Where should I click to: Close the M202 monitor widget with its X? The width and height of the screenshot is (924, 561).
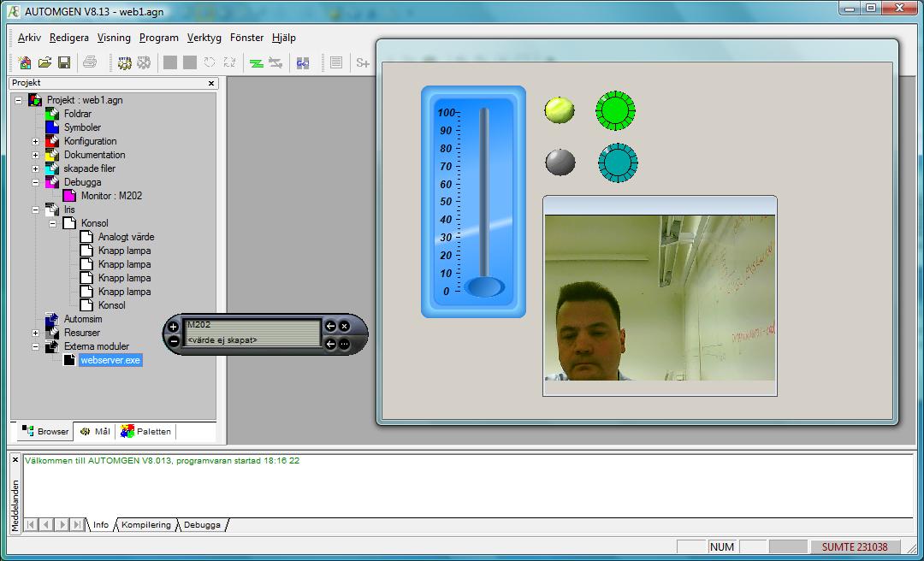click(345, 326)
